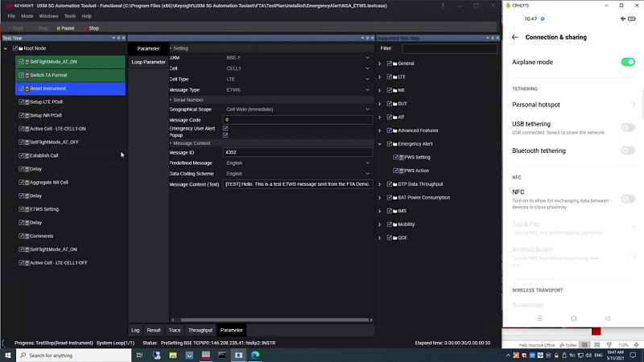Switch to the Log tab

135,330
